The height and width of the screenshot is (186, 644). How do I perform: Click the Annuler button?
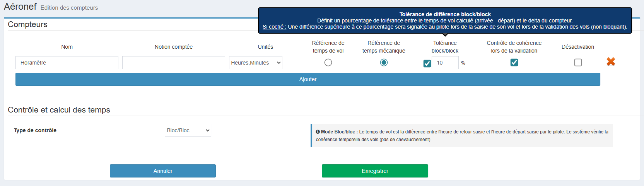coord(163,171)
